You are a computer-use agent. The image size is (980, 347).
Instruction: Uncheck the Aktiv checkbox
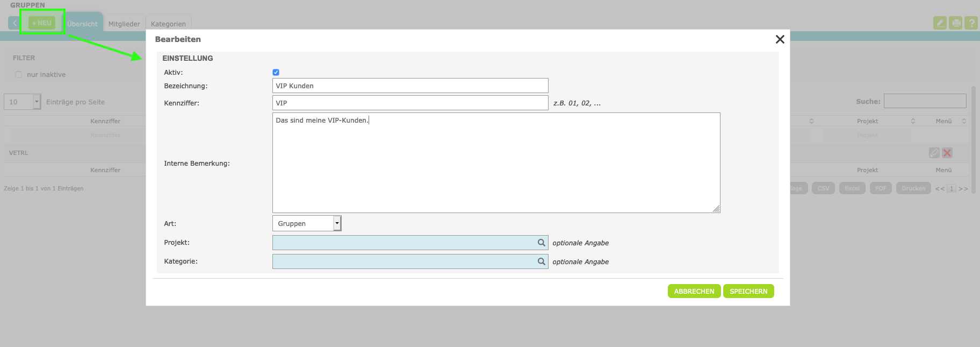[276, 73]
